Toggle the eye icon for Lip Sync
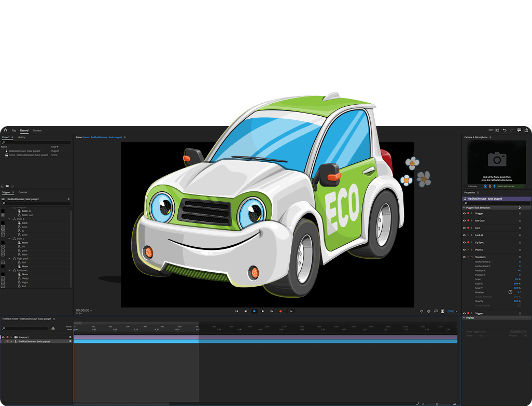 464,242
